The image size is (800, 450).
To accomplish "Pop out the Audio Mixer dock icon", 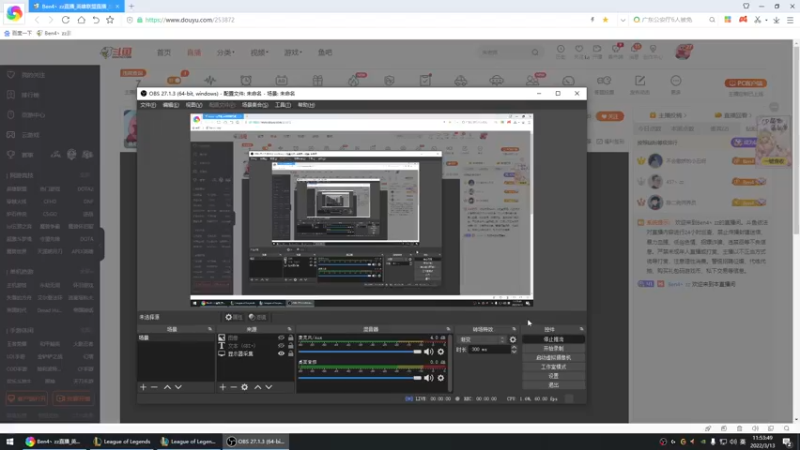I will 448,329.
